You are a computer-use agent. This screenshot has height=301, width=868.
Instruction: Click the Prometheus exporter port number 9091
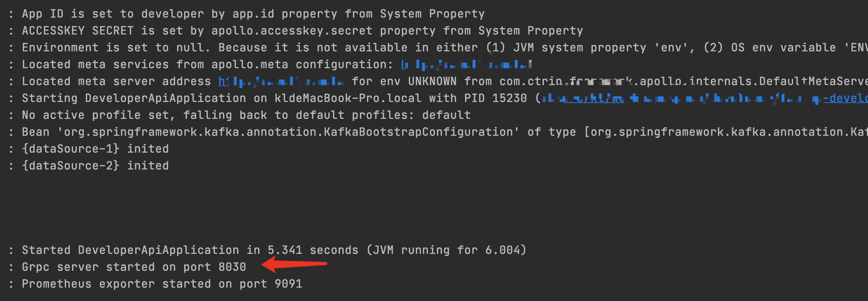point(288,284)
